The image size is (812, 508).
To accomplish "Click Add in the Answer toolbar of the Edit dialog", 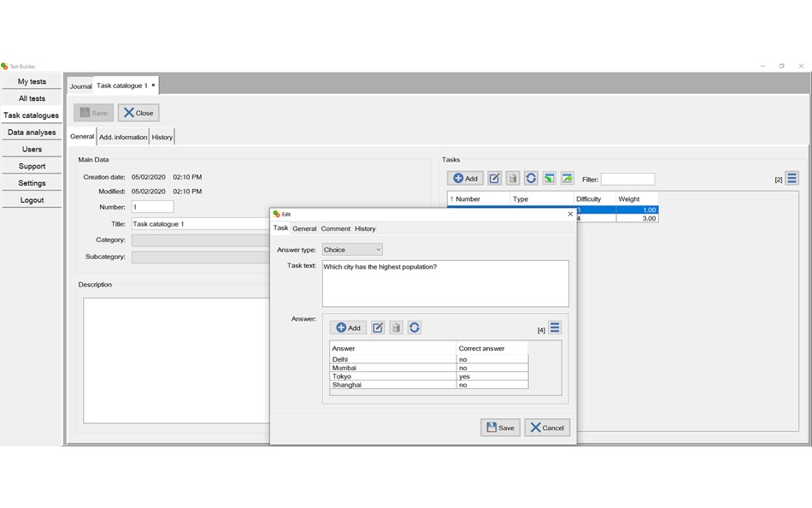I will [x=348, y=328].
